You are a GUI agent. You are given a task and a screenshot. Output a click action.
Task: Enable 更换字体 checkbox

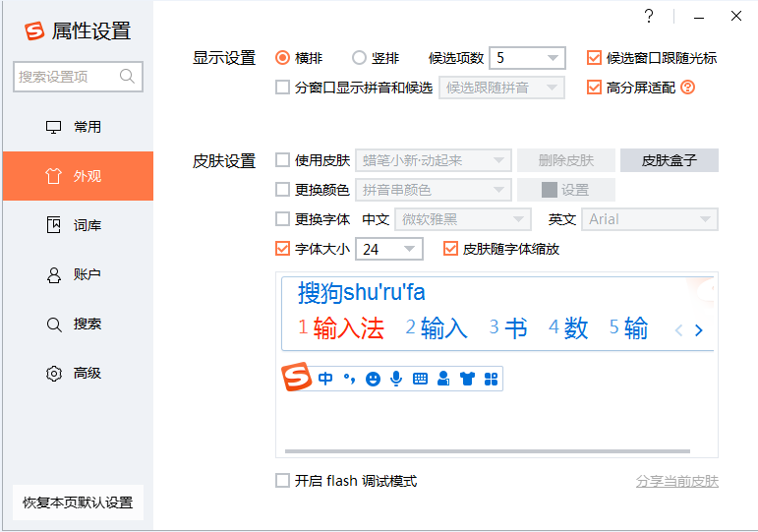click(282, 219)
